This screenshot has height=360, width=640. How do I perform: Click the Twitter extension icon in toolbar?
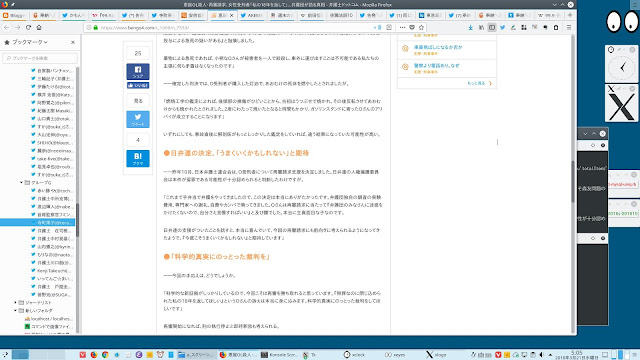502,27
